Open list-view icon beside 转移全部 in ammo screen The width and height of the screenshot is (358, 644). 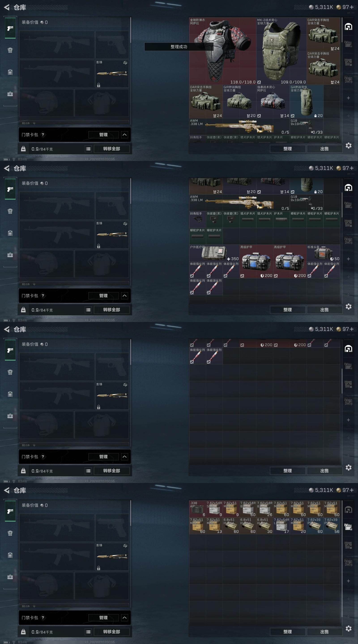click(x=88, y=632)
